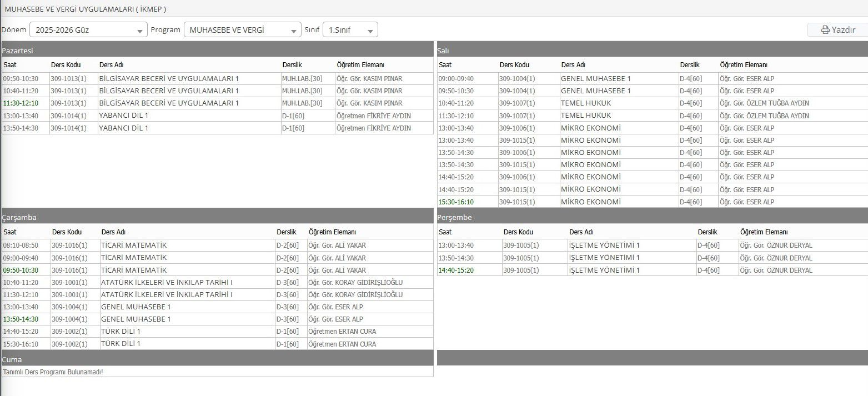Select the YABANCI DİL 1 row at 13:00-13:40

217,116
